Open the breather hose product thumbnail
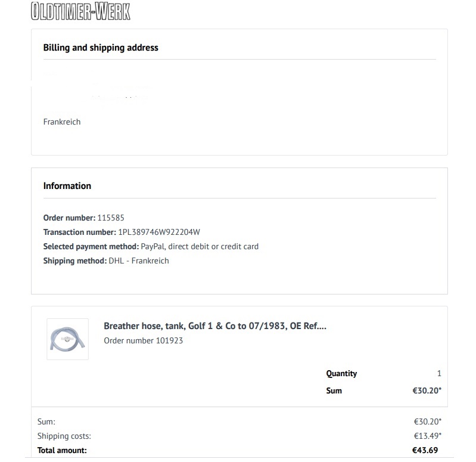The width and height of the screenshot is (476, 462). pos(67,339)
